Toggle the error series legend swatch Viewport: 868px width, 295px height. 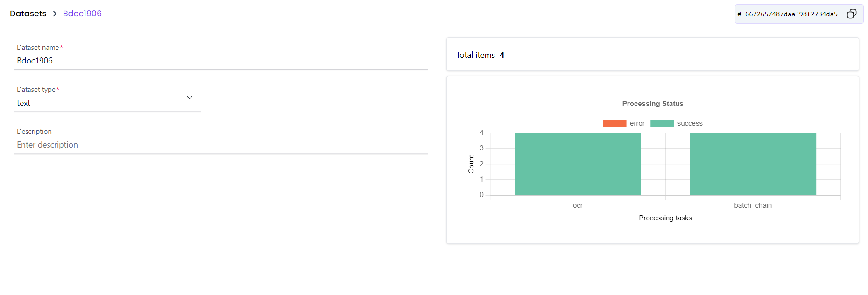614,123
